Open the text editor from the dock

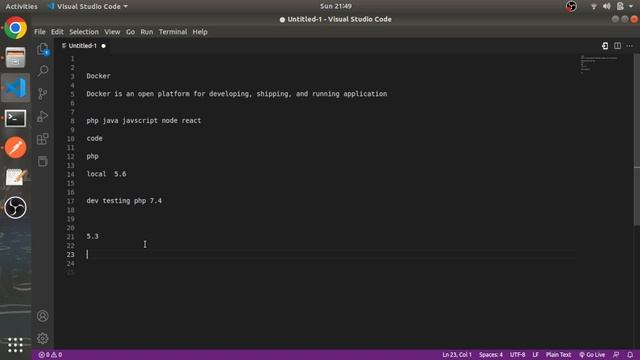pyautogui.click(x=16, y=178)
